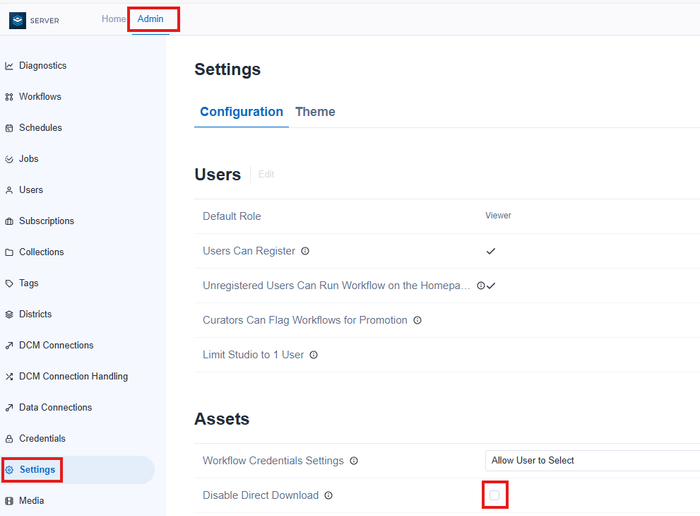This screenshot has height=516, width=700.
Task: Open Subscriptions from the sidebar
Action: pos(46,221)
